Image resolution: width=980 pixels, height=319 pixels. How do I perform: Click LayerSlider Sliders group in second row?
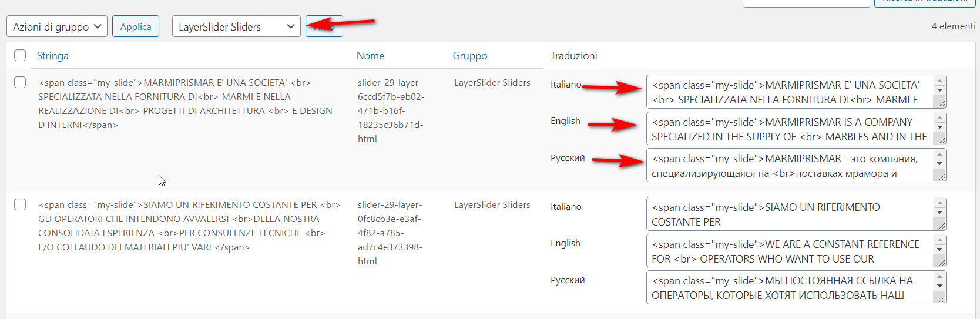click(x=492, y=205)
